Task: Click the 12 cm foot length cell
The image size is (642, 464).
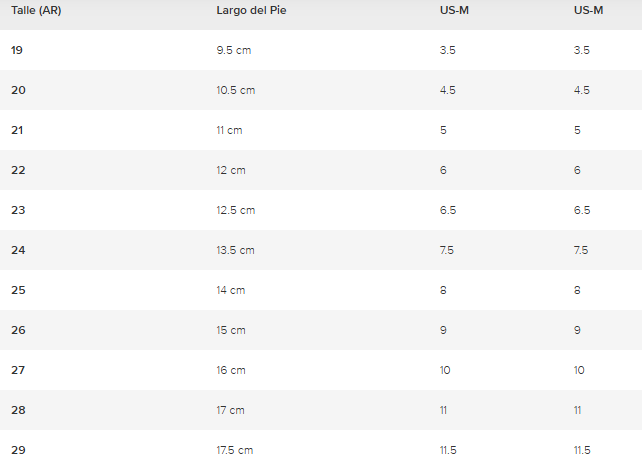Action: (x=231, y=170)
